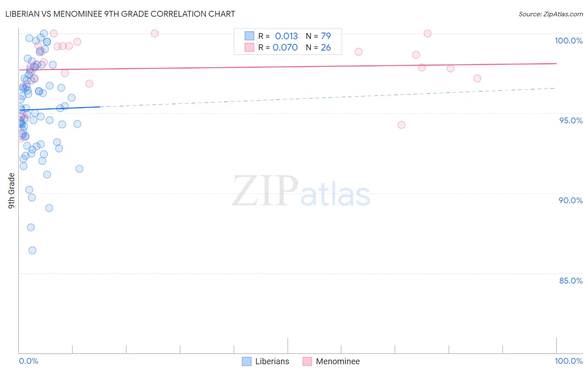Viewport: 588px width, 373px height.
Task: Click the 90.0% y-axis label
Action: tap(570, 200)
